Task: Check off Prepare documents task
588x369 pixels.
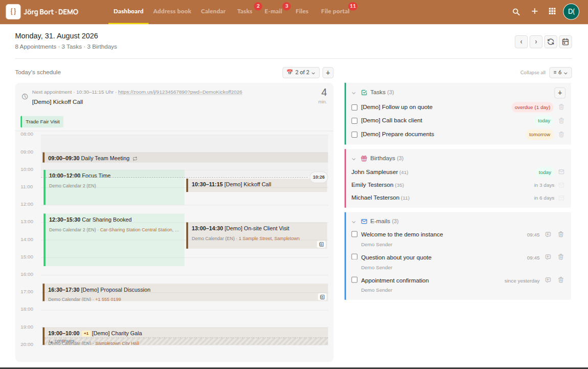Action: (354, 135)
